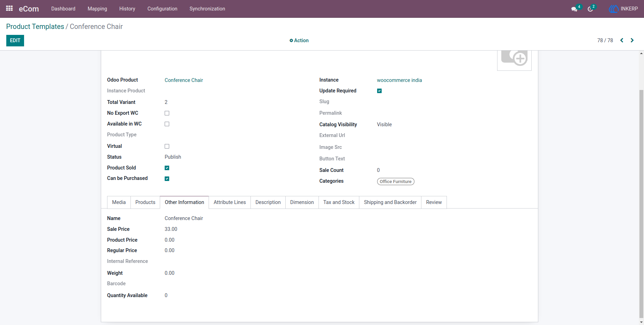Toggle the Available in WC checkbox
Viewport: 644px width, 325px height.
pos(167,124)
